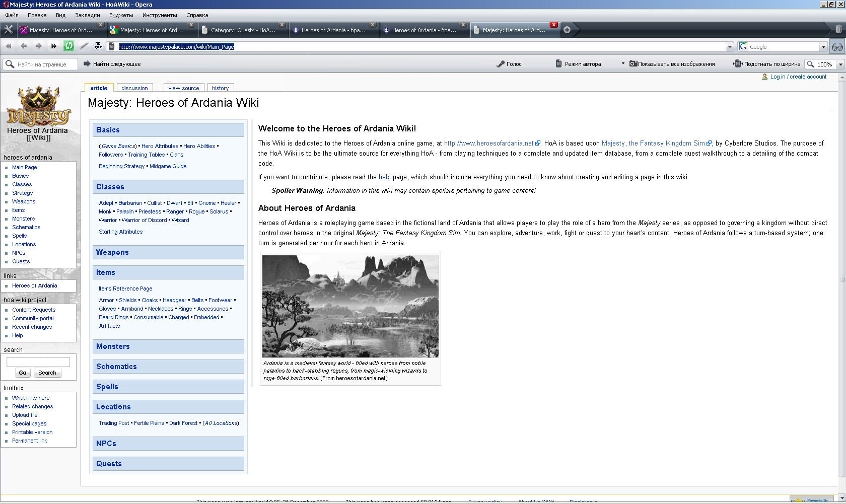
Task: Open the address bar history dropdown
Action: click(730, 47)
